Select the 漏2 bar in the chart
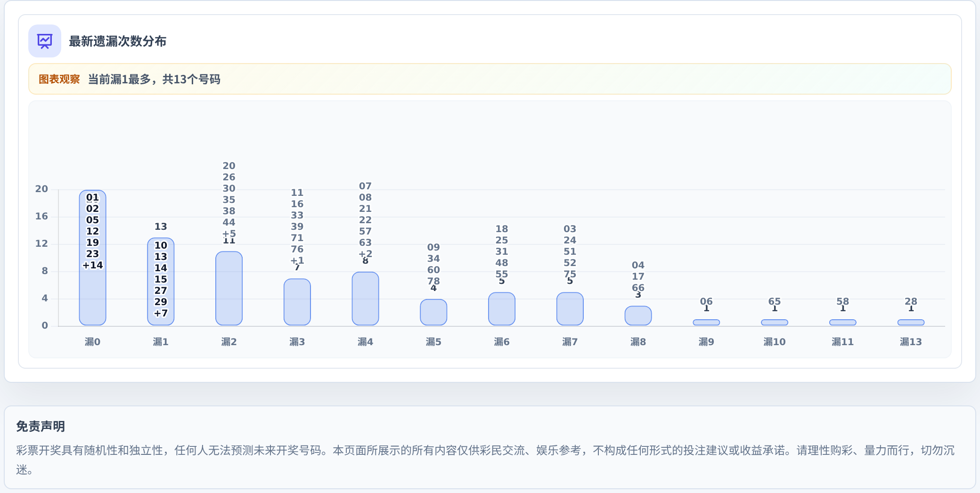980x493 pixels. pyautogui.click(x=229, y=288)
